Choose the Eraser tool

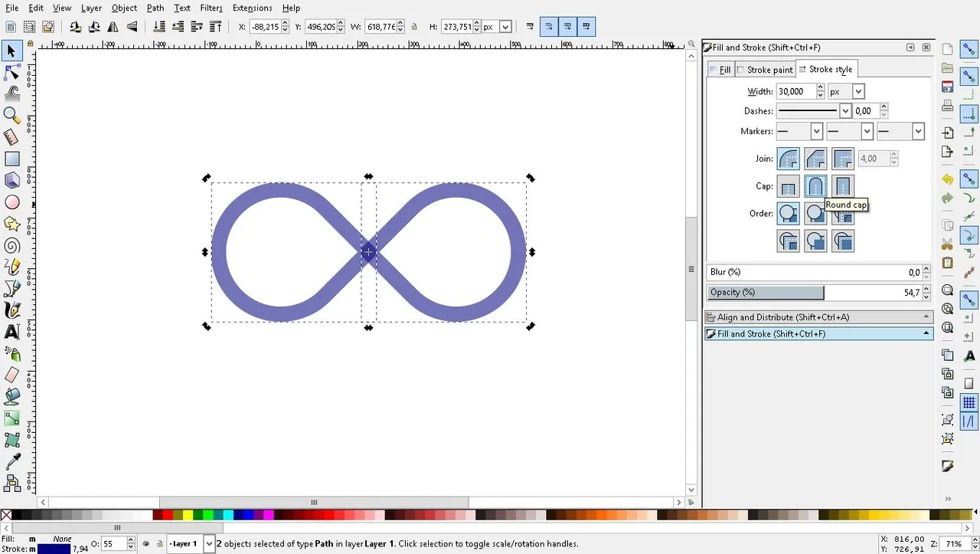[x=11, y=375]
